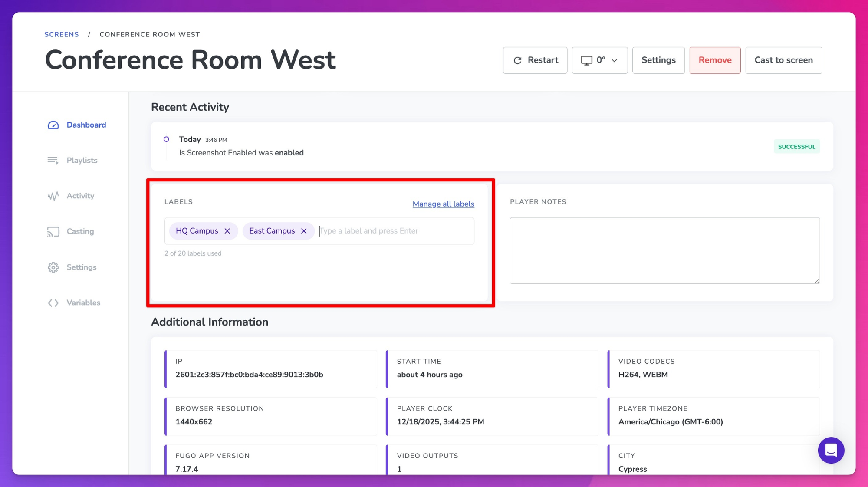The image size is (868, 487).
Task: Click the Variables code brackets icon
Action: coord(53,303)
